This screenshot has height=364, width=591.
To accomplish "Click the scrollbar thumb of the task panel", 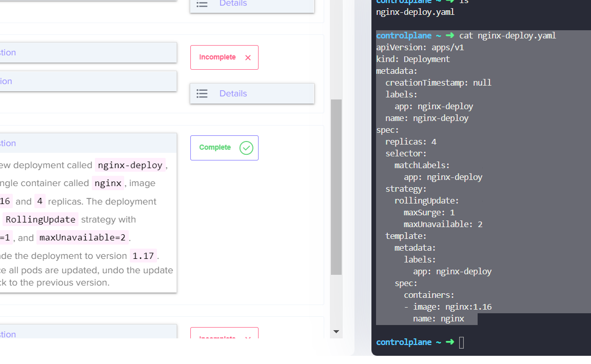I will pos(336,187).
